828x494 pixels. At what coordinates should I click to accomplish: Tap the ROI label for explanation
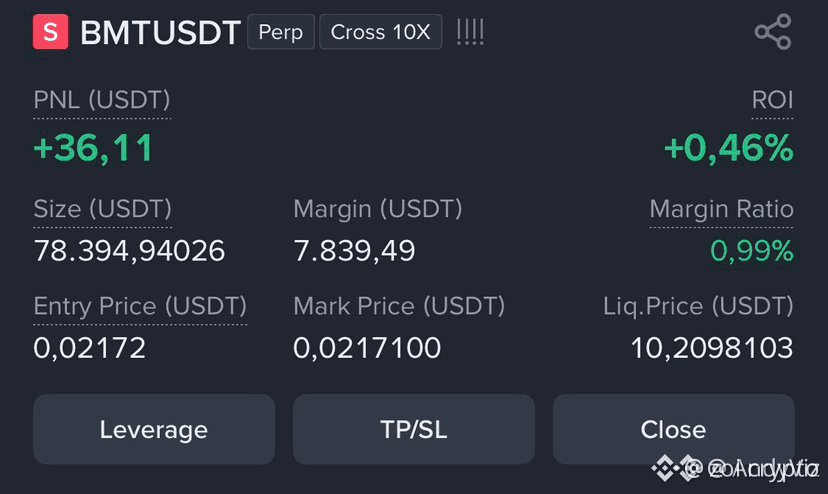[x=772, y=100]
